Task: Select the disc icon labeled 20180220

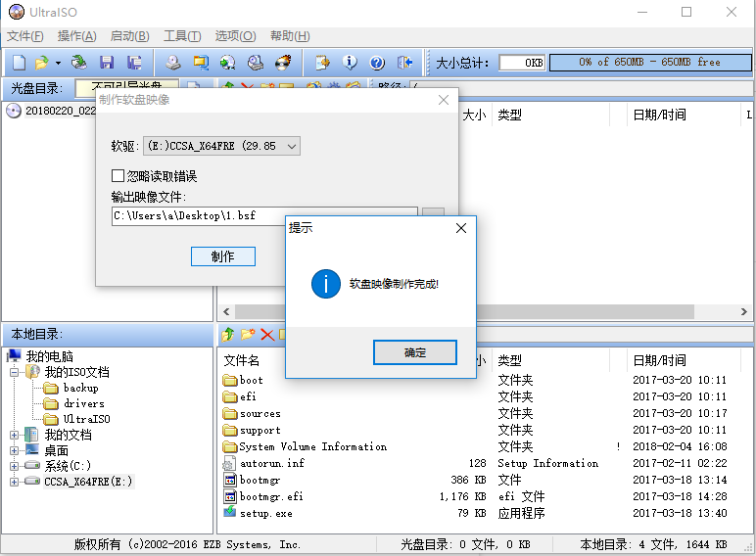Action: tap(14, 111)
